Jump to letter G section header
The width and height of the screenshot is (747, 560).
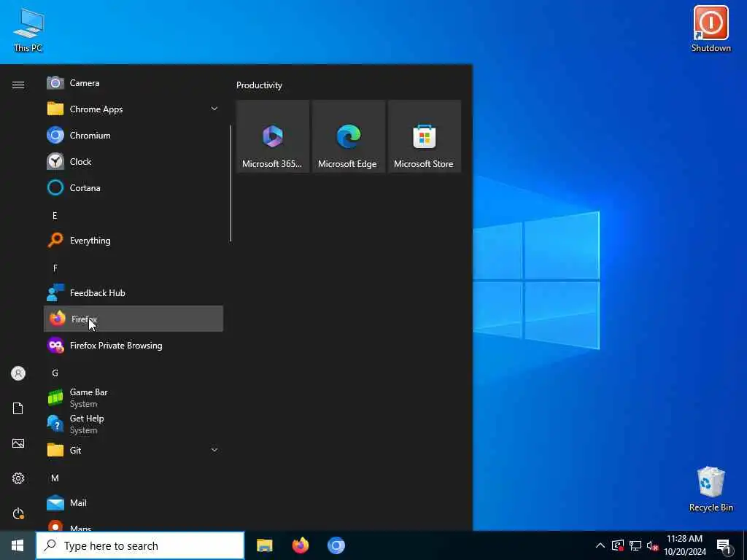click(55, 373)
